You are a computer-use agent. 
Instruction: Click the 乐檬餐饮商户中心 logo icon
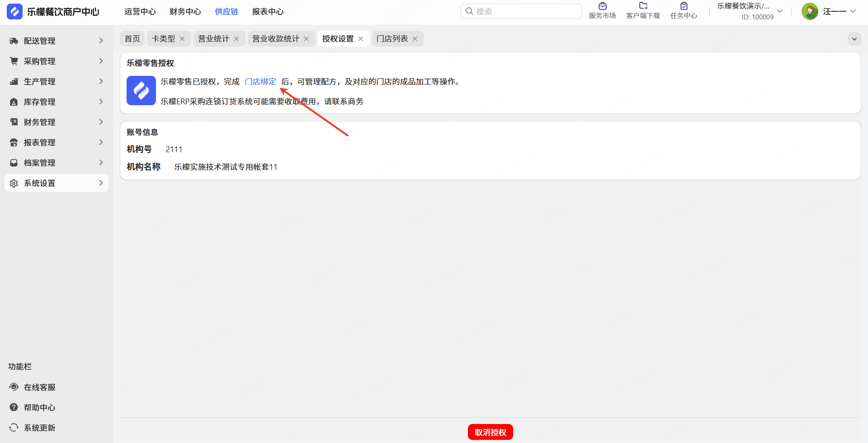(x=14, y=12)
